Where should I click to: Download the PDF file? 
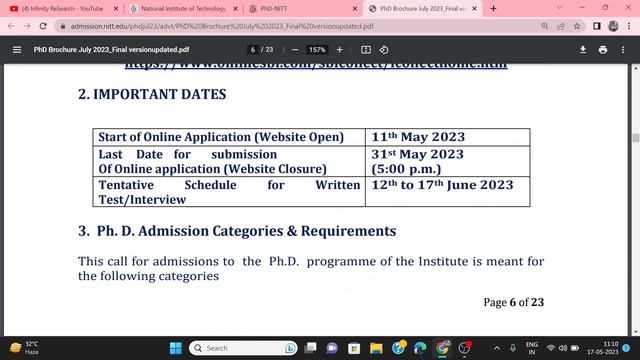click(x=583, y=50)
